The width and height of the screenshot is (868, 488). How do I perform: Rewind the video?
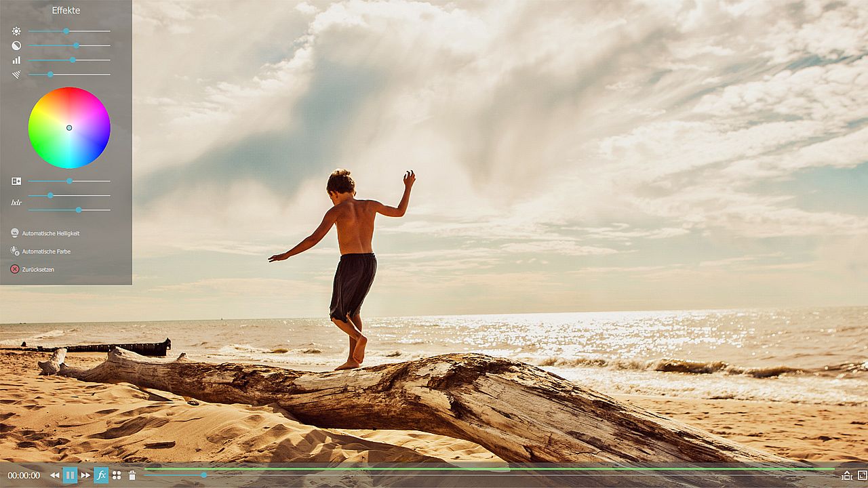[x=55, y=475]
